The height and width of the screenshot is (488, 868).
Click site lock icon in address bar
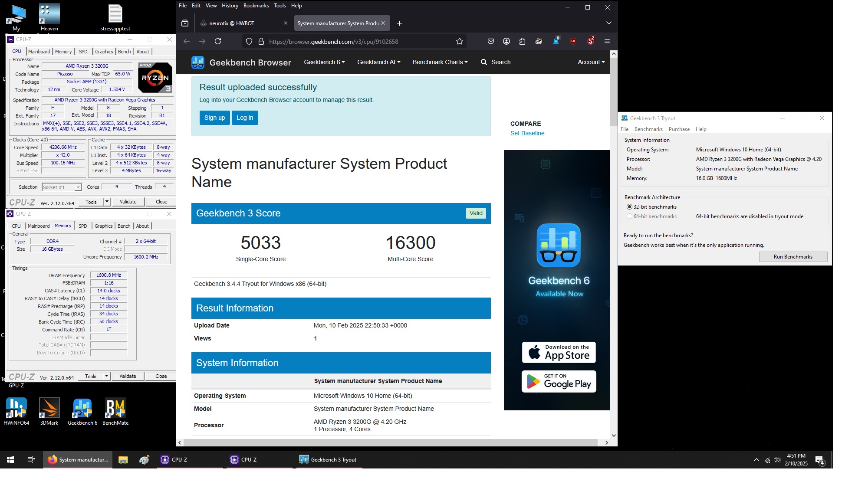click(261, 41)
